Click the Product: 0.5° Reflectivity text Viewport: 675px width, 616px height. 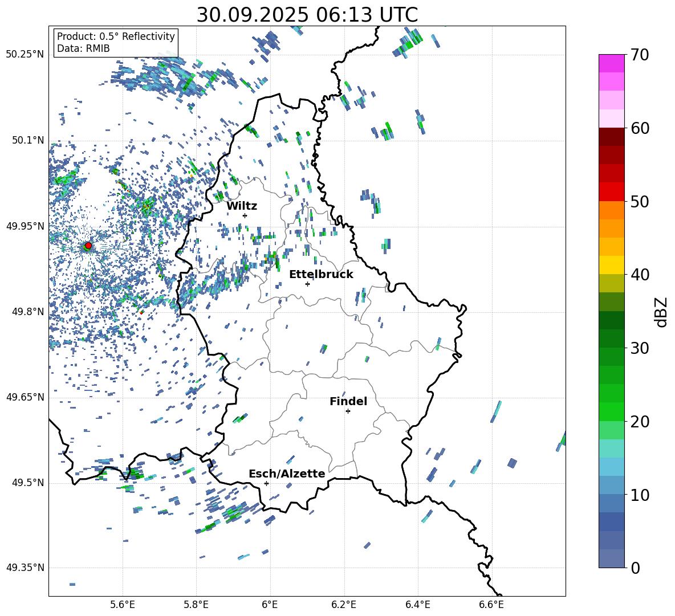pos(116,36)
